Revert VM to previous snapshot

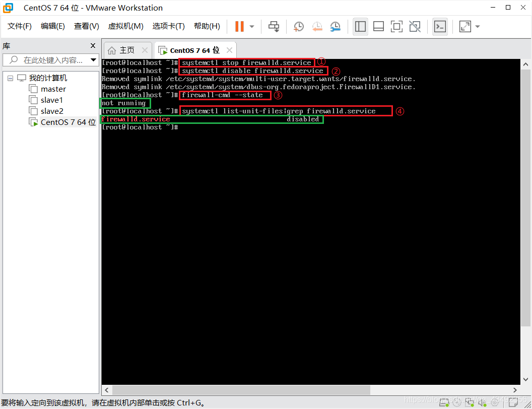(x=317, y=27)
